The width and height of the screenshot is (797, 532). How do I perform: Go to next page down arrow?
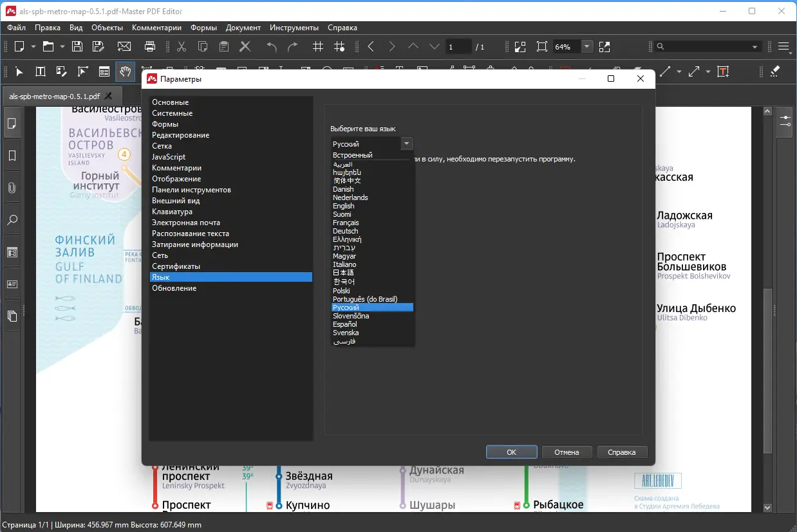[x=435, y=46]
